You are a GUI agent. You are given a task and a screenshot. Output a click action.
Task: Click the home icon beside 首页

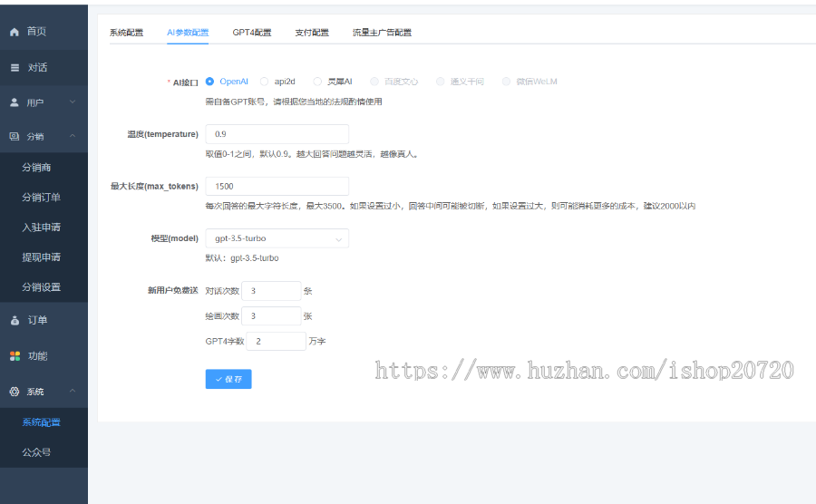(15, 32)
